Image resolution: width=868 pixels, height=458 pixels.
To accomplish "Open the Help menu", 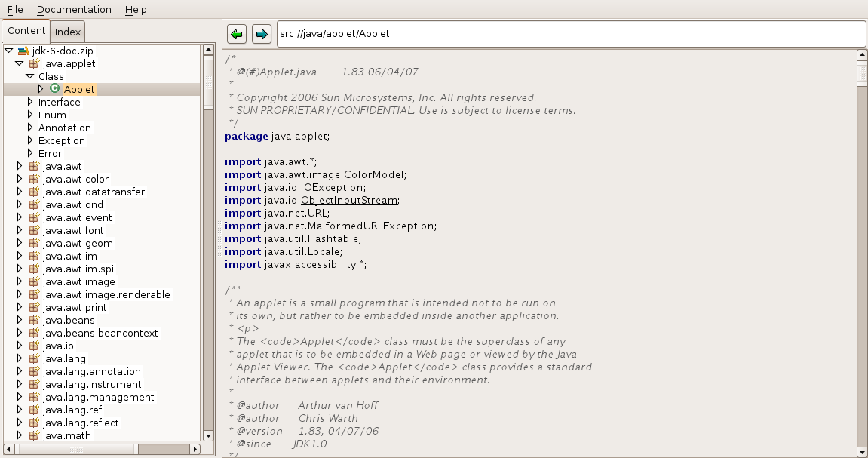I will 136,9.
